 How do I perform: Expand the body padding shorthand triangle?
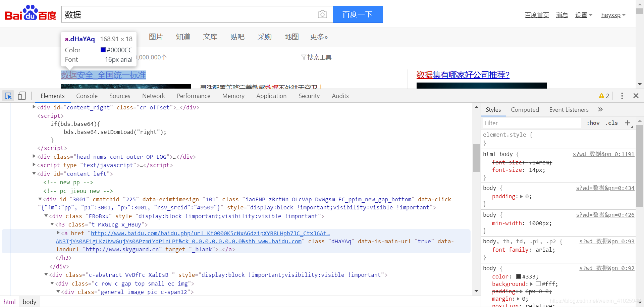522,196
